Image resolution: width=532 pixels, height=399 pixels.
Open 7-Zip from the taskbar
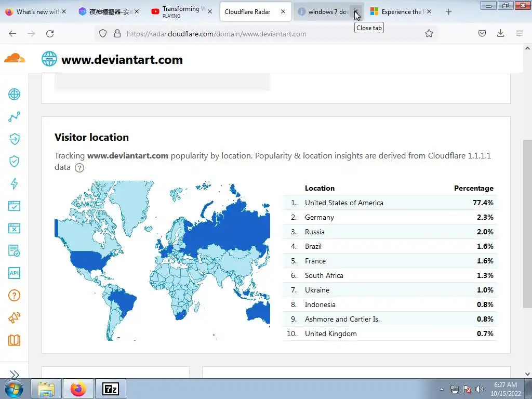[x=111, y=389]
